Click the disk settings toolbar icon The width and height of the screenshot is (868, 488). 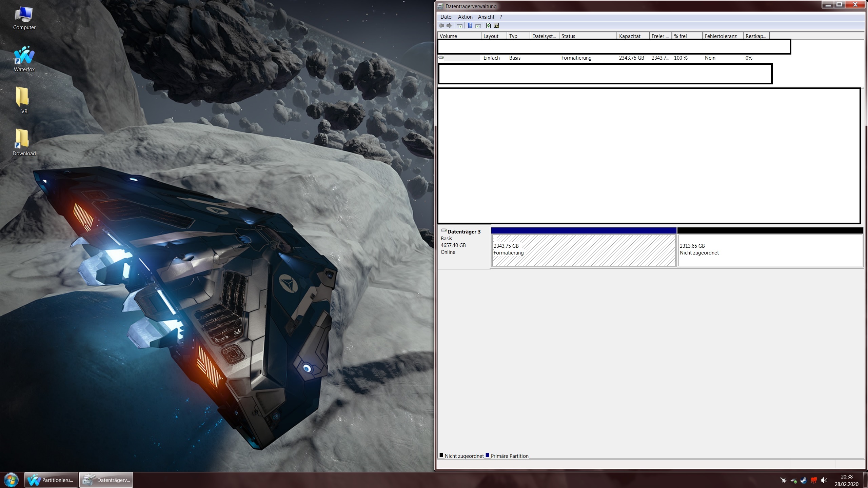pyautogui.click(x=497, y=25)
